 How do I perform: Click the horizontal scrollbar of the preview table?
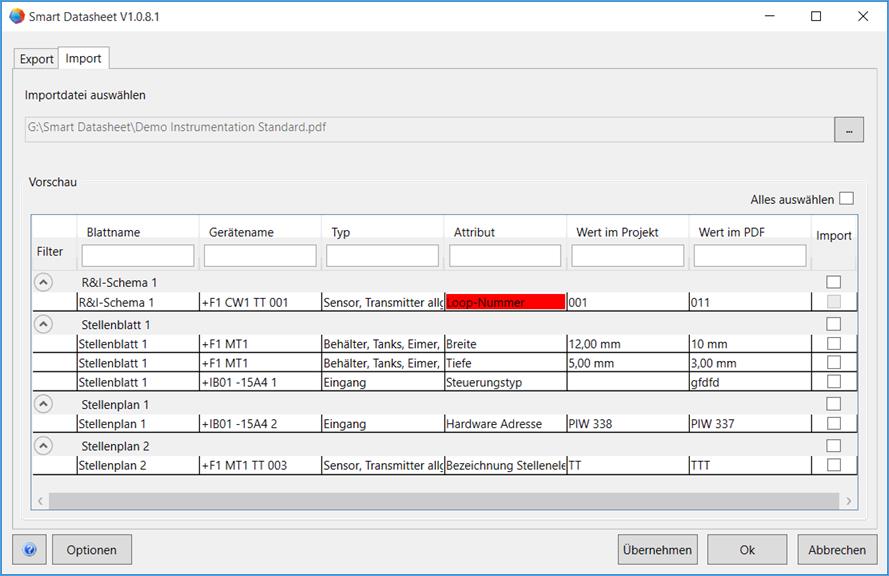444,501
